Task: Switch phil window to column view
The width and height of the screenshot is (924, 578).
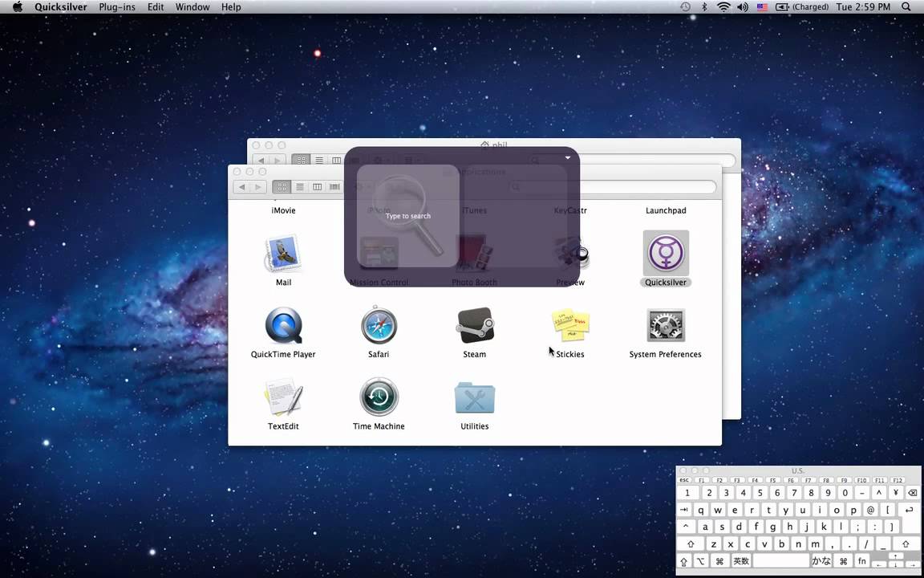Action: pyautogui.click(x=337, y=161)
